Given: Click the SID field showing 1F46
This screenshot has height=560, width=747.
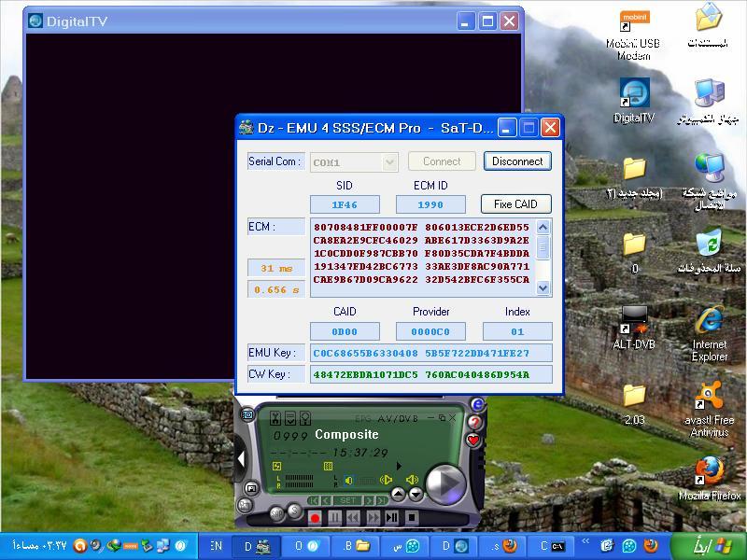Looking at the screenshot, I should coord(345,204).
